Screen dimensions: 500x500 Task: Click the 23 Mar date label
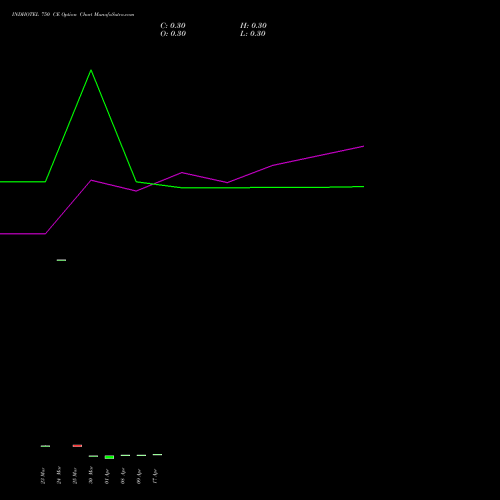(x=43, y=475)
